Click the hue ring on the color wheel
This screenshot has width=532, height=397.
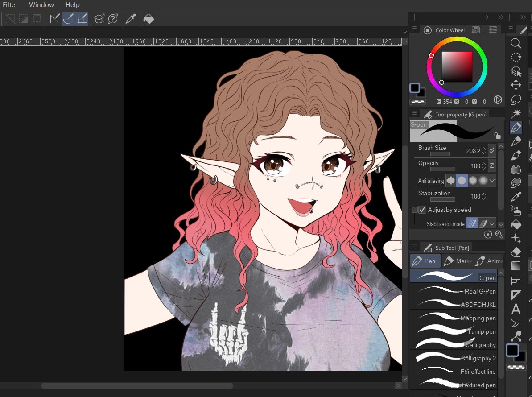coord(457,39)
